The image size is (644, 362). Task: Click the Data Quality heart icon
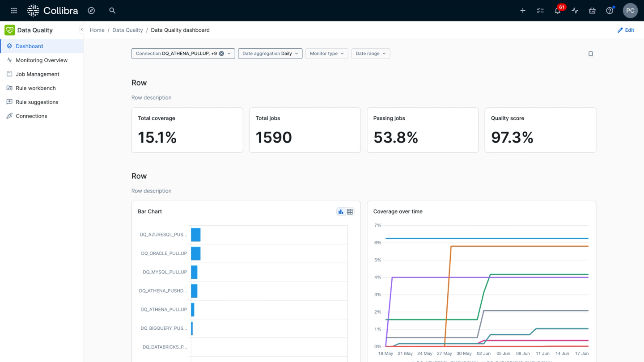coord(10,30)
